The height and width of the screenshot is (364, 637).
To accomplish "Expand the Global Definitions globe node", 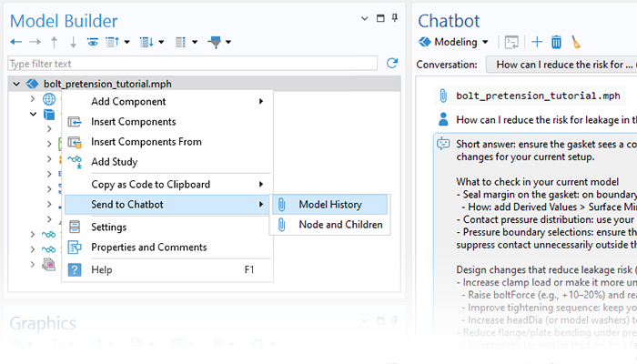I will [x=33, y=98].
